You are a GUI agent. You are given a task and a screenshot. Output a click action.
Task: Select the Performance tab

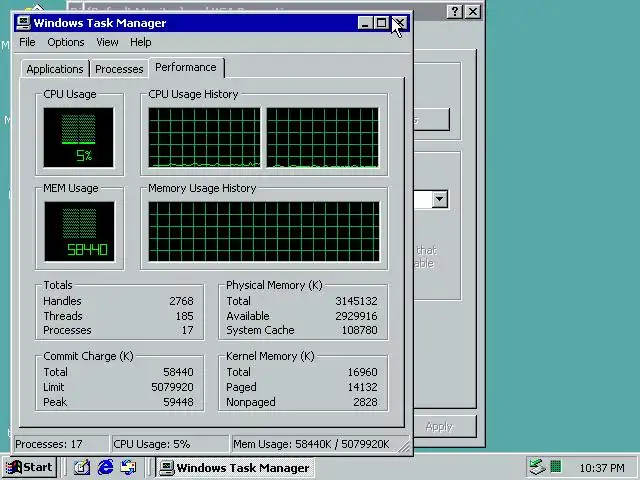coord(186,67)
